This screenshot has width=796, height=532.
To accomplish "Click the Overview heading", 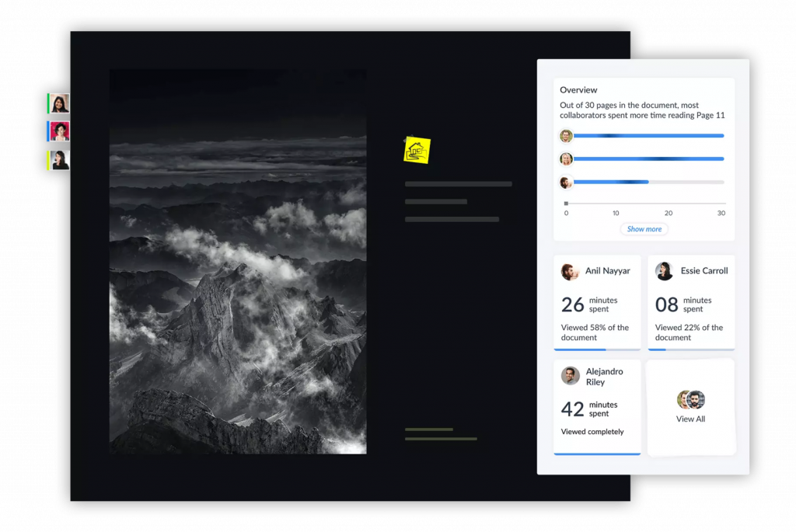I will 578,90.
